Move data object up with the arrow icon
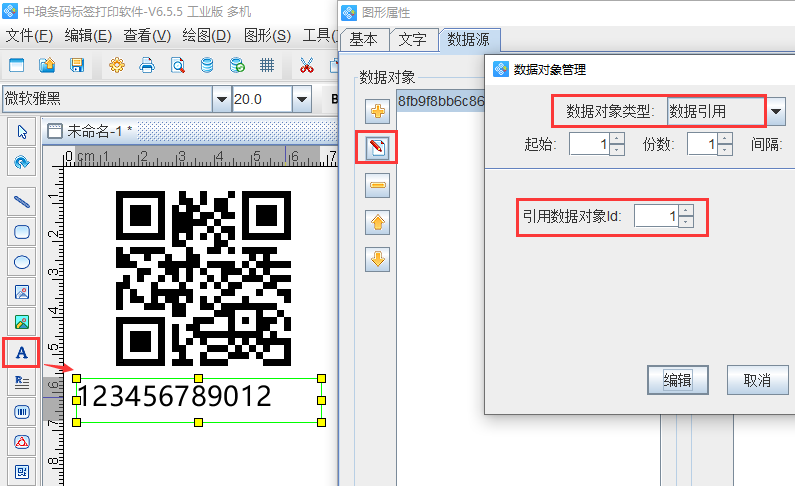Viewport: 795px width, 486px height. (379, 223)
